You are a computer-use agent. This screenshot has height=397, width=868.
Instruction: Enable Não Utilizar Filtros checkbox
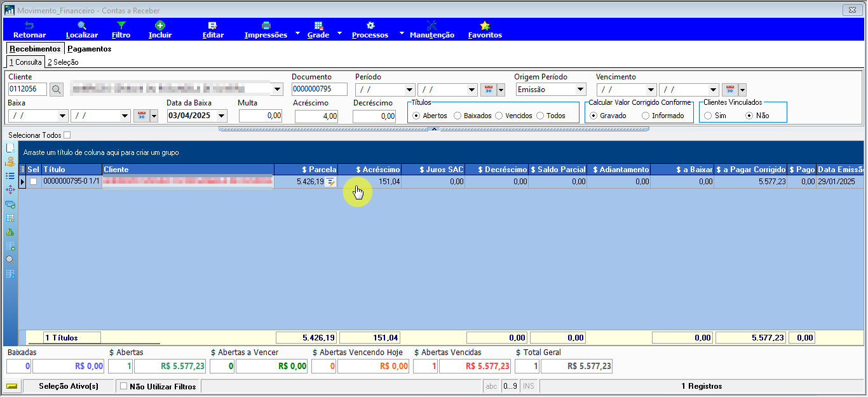click(124, 386)
